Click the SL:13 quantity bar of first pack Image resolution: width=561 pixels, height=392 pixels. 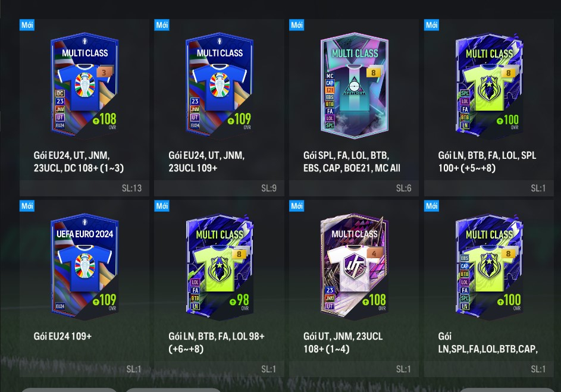pos(84,188)
